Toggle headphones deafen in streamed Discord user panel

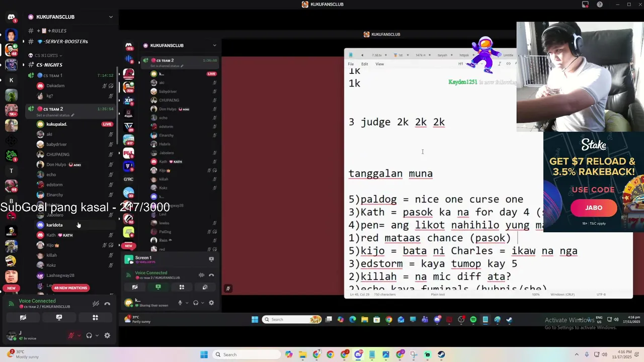pos(196,303)
